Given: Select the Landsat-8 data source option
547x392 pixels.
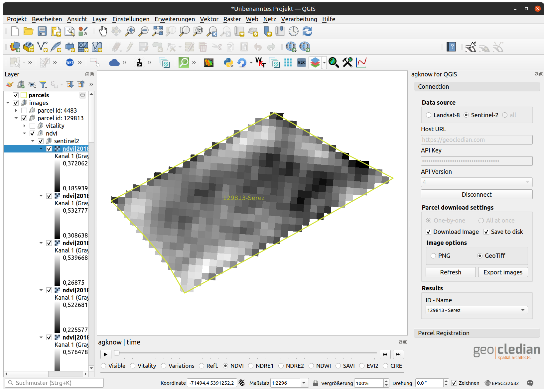Looking at the screenshot, I should coord(429,115).
